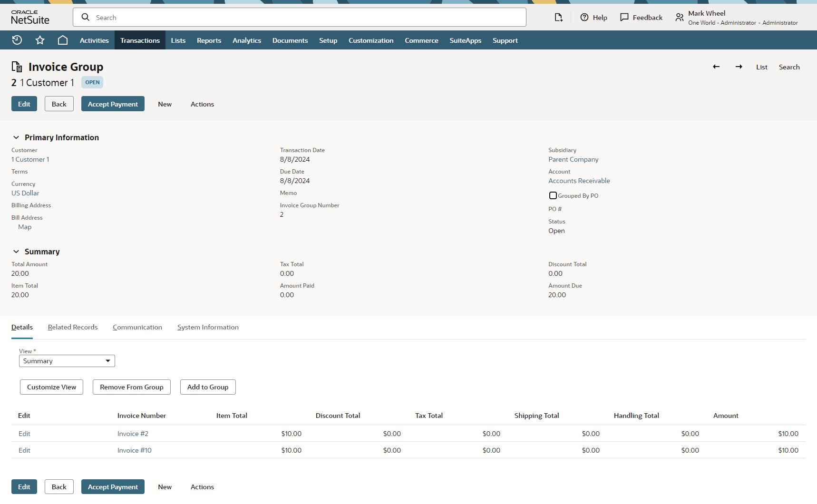Click the Feedback speech bubble icon
This screenshot has height=504, width=817.
624,17
